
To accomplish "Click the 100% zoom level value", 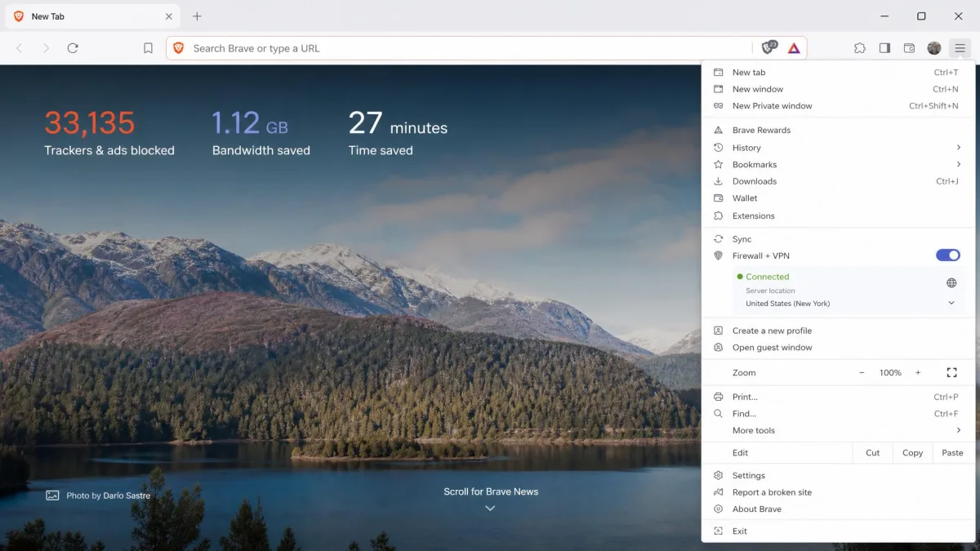I will pos(890,372).
